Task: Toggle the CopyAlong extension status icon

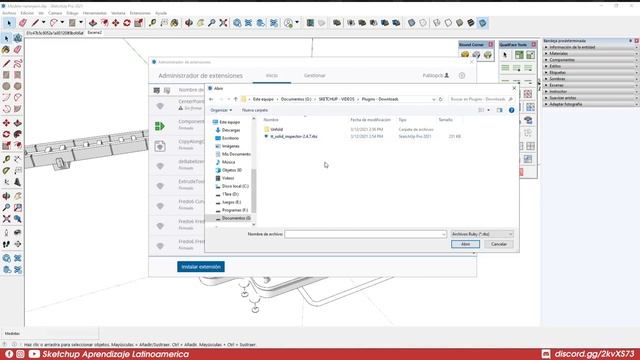Action: (x=160, y=146)
